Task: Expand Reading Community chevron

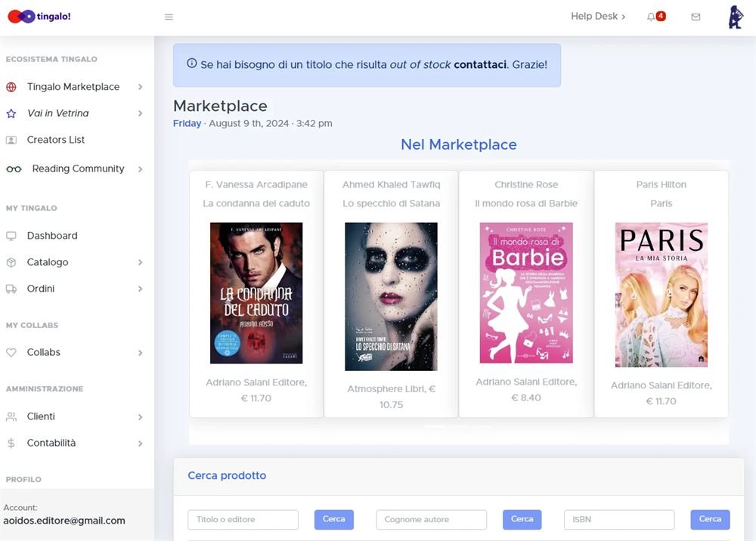Action: 141,169
